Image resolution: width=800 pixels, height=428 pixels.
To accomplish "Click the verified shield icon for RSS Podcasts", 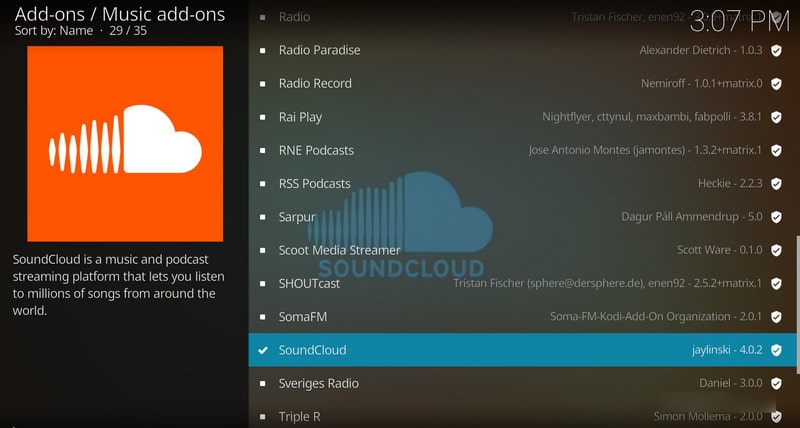I will click(776, 184).
